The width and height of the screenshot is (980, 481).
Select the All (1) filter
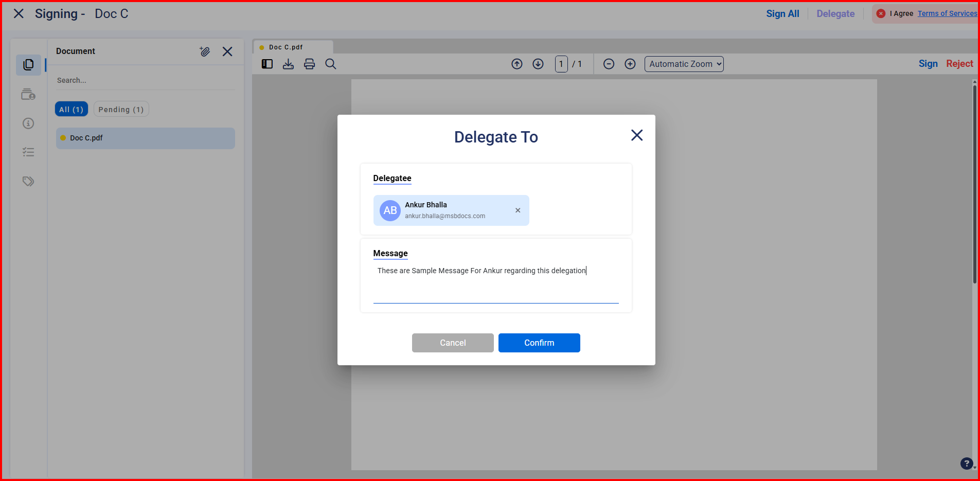(x=71, y=109)
